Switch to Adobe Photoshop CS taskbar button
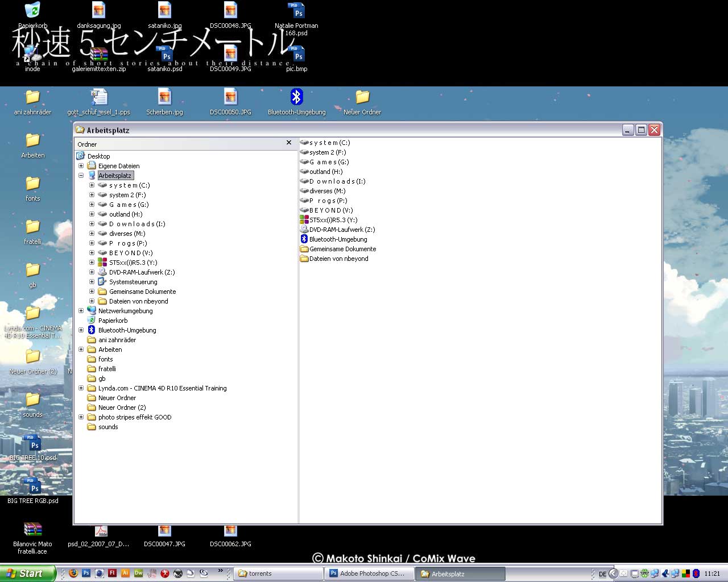This screenshot has width=728, height=582. point(369,573)
